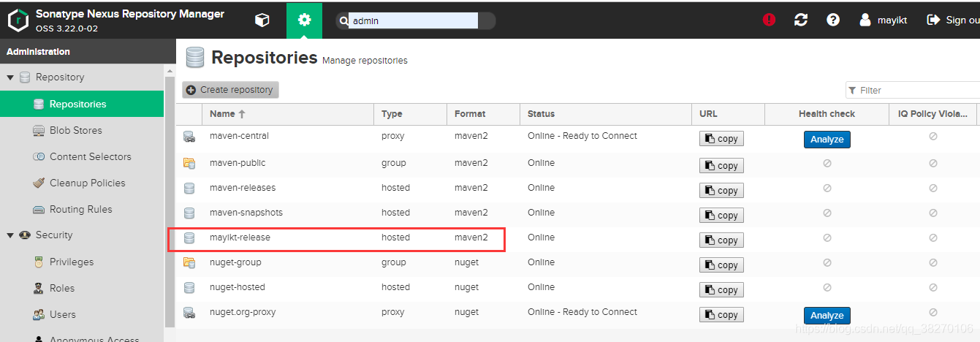Sort by the Health check column header
The width and height of the screenshot is (980, 342).
(x=827, y=114)
